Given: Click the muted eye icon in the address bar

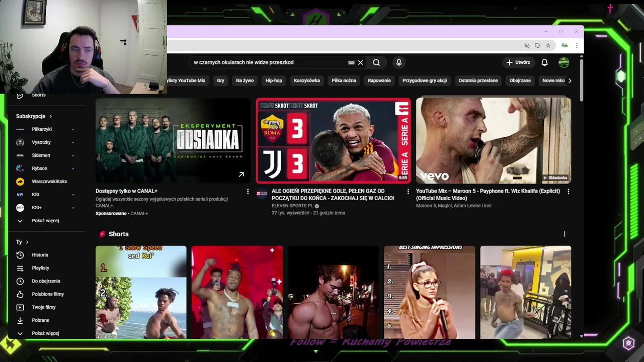Looking at the screenshot, I should click(527, 45).
